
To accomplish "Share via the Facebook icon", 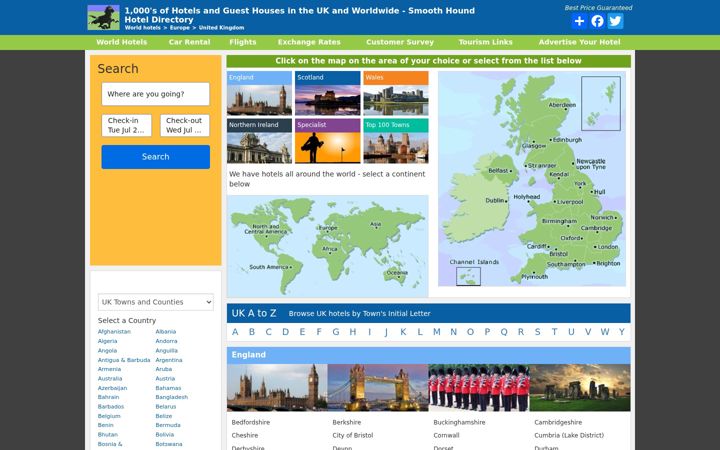I will pos(597,21).
